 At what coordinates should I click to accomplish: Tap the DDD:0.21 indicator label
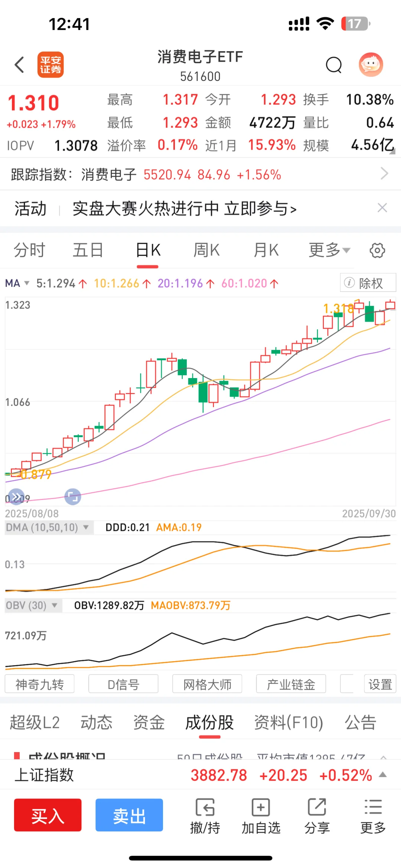127,527
